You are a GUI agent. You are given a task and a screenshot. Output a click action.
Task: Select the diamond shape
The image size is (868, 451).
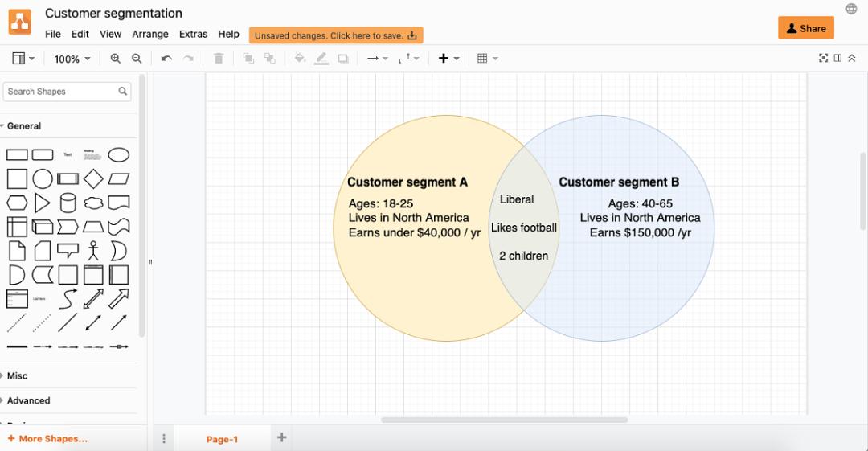click(93, 179)
